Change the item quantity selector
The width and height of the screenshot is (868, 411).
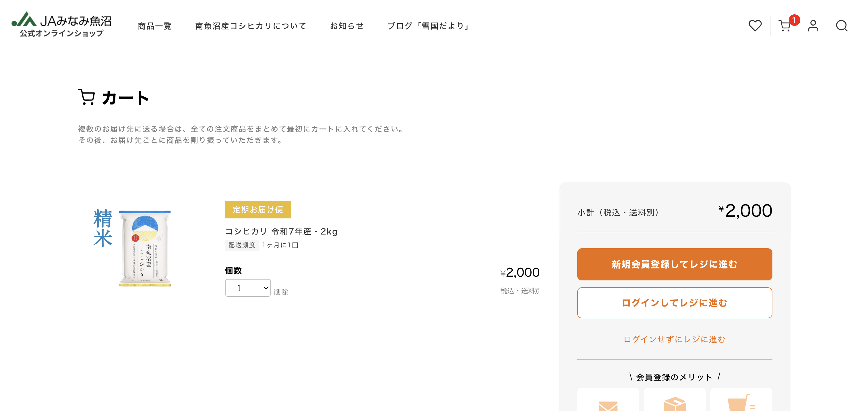[x=248, y=288]
